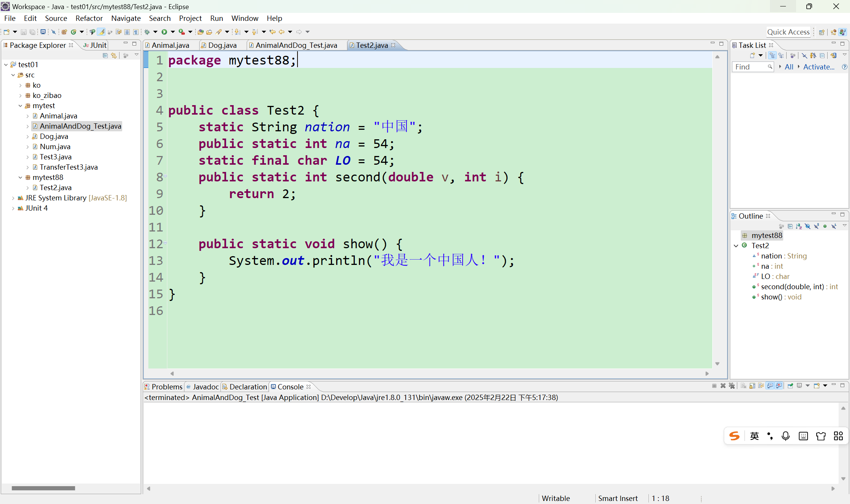The height and width of the screenshot is (504, 850).
Task: Click the Open Type icon in toolbar
Action: coord(200,32)
